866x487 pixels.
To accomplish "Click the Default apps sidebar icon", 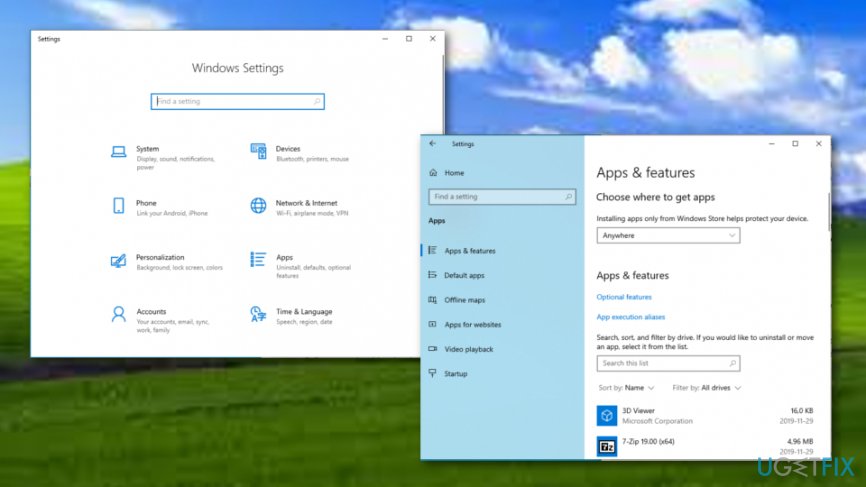I will click(x=432, y=275).
